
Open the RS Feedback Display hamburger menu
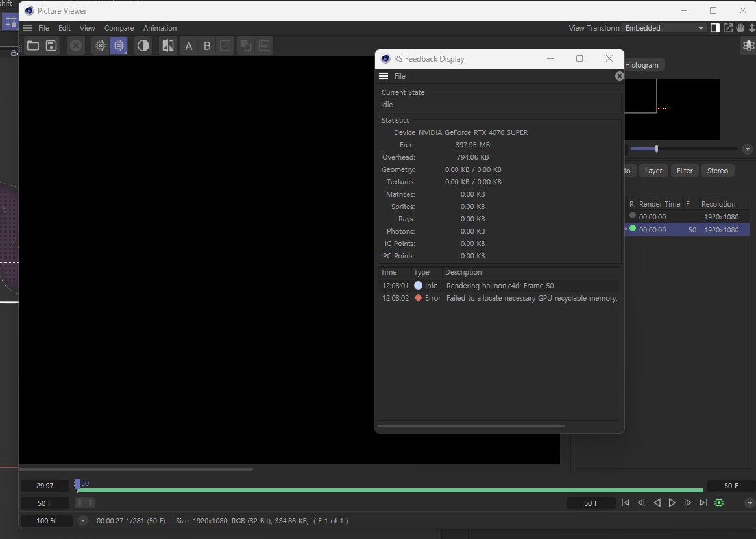tap(384, 76)
